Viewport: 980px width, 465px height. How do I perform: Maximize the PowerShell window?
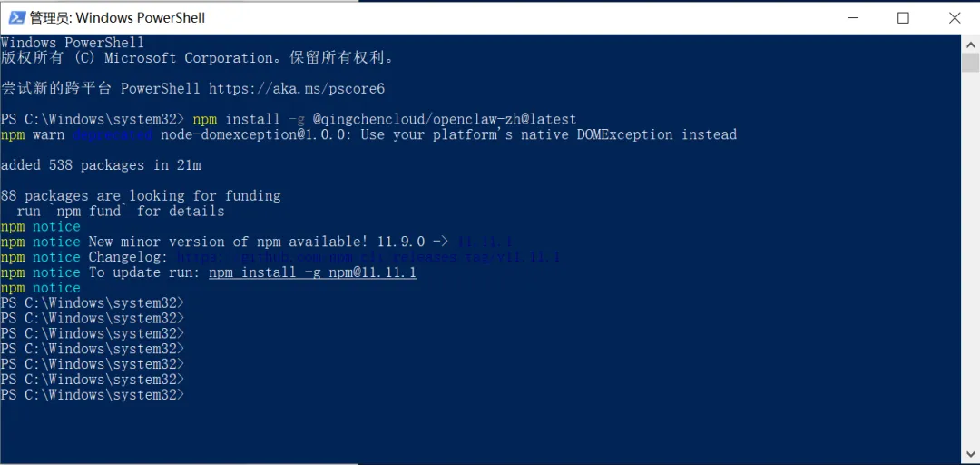pos(903,17)
